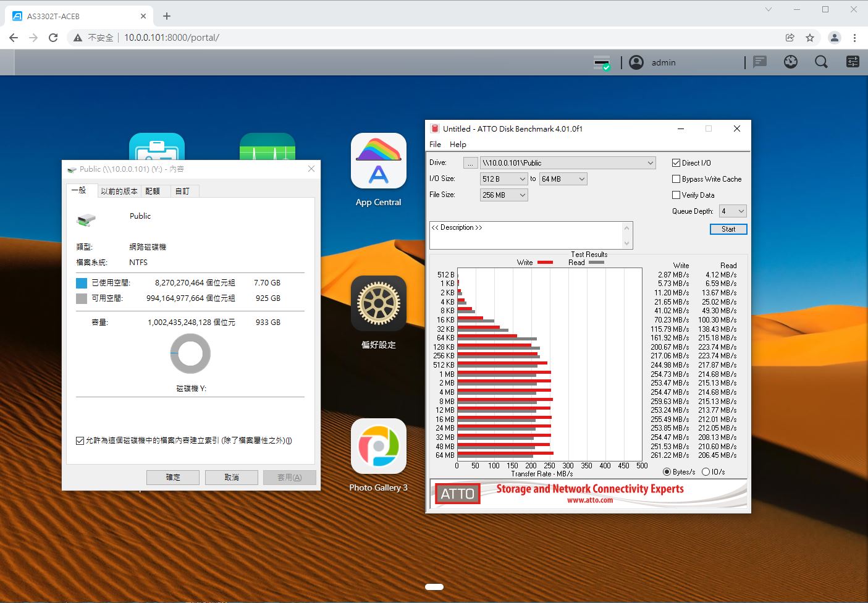This screenshot has width=868, height=603.
Task: Browse for a drive with the ... button
Action: click(471, 163)
